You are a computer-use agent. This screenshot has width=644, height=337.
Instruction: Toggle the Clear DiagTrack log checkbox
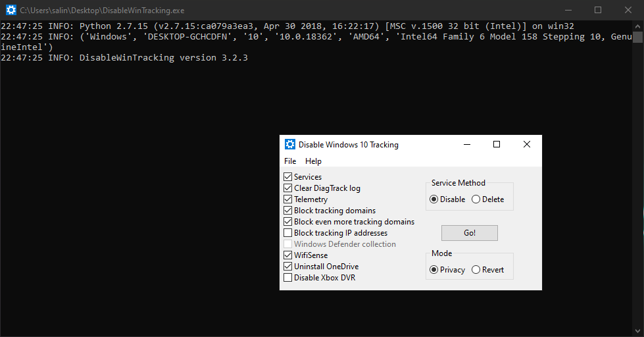point(288,188)
